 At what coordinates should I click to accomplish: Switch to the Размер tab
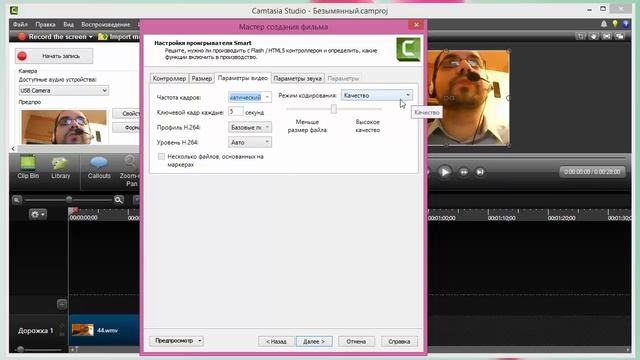[202, 78]
